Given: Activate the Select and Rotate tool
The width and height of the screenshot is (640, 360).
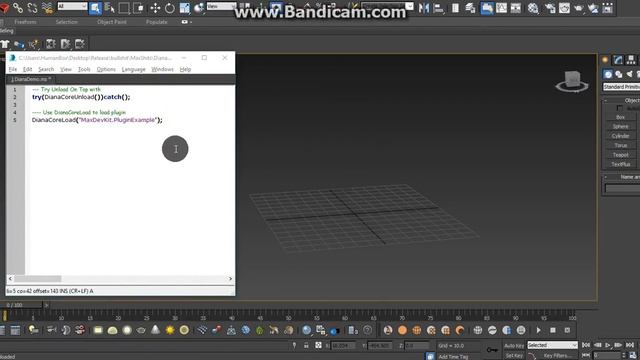Looking at the screenshot, I should pyautogui.click(x=170, y=7).
